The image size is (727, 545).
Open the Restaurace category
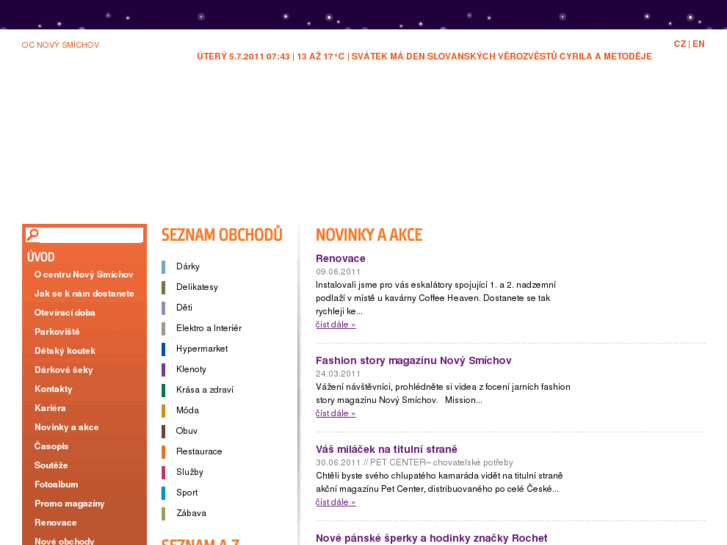pos(199,451)
